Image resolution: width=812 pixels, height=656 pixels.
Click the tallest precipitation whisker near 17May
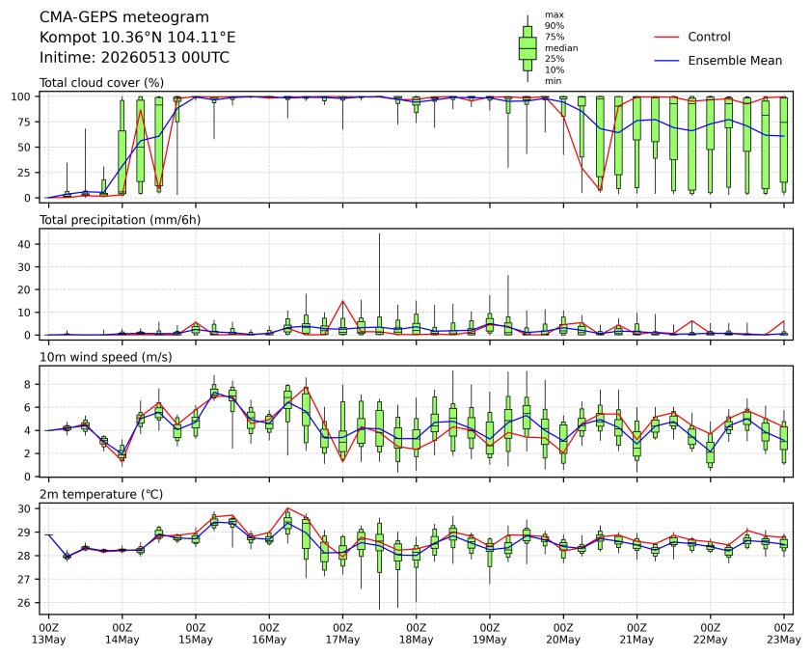[380, 283]
